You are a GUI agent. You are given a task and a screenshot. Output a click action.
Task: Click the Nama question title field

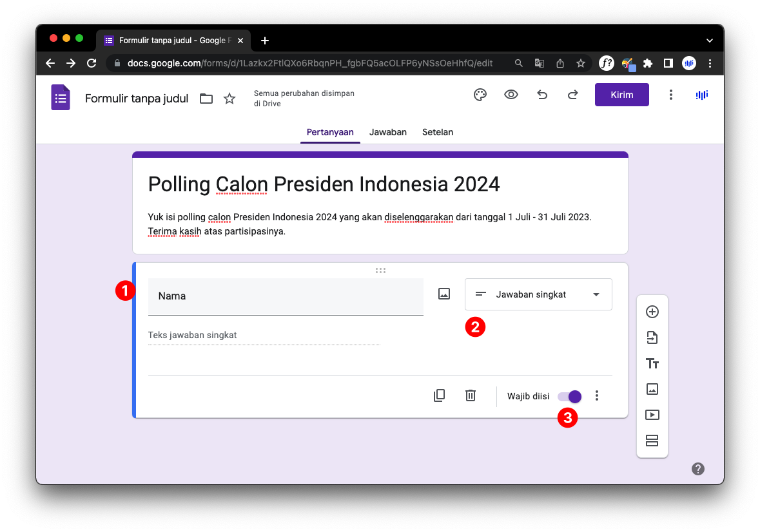[x=286, y=296]
